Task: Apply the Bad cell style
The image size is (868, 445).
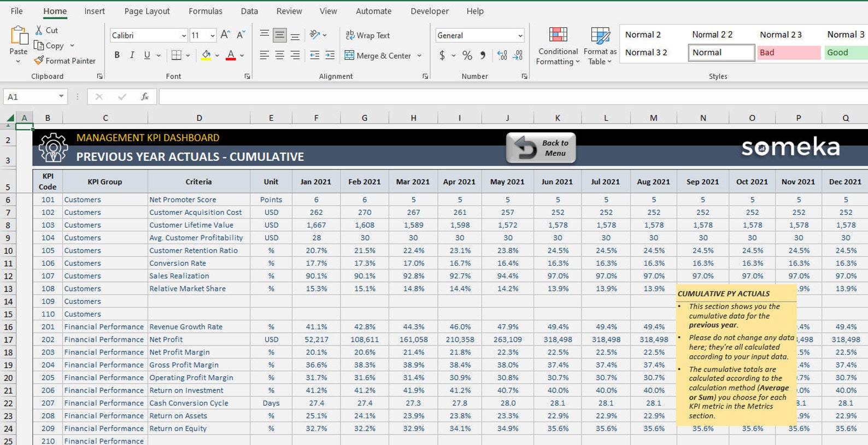Action: pos(789,52)
